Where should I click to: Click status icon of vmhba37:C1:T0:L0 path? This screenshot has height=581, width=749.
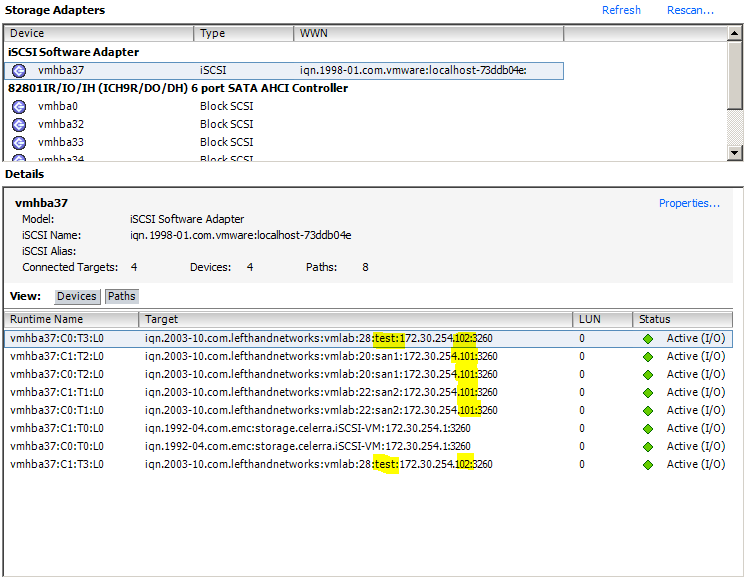coord(647,428)
